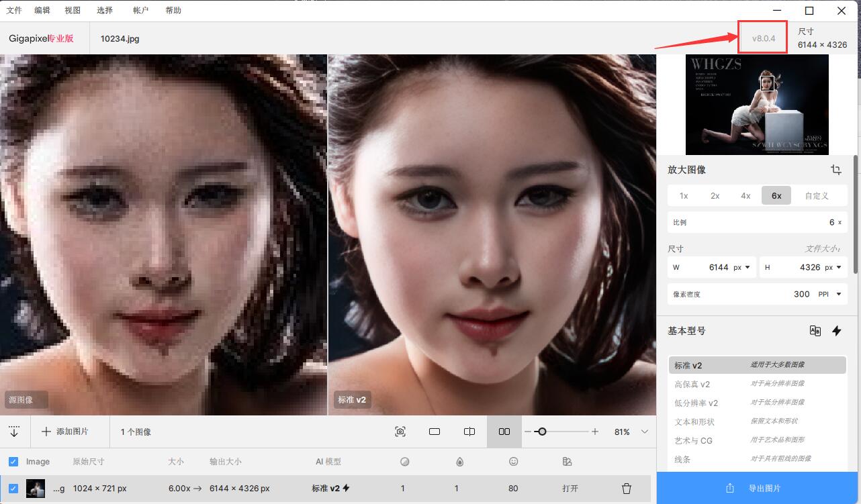Click the zoom out minus icon
Viewport: 861px width, 504px height.
pyautogui.click(x=528, y=432)
